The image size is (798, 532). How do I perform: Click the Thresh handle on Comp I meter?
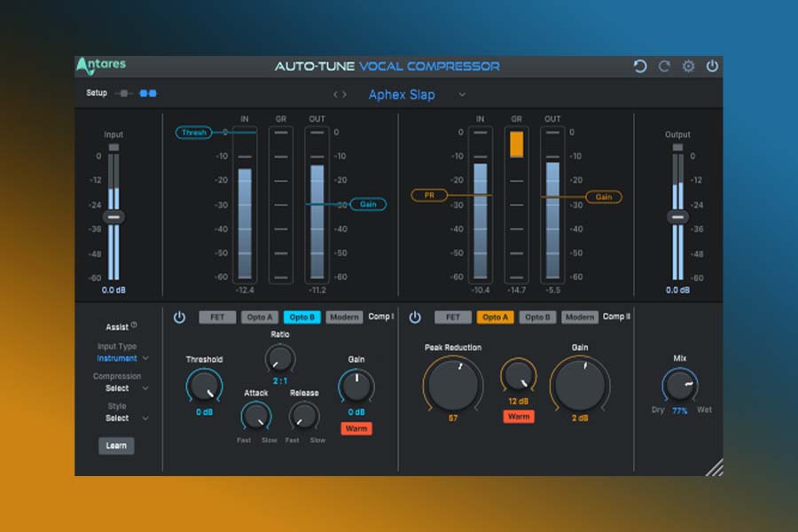coord(194,132)
